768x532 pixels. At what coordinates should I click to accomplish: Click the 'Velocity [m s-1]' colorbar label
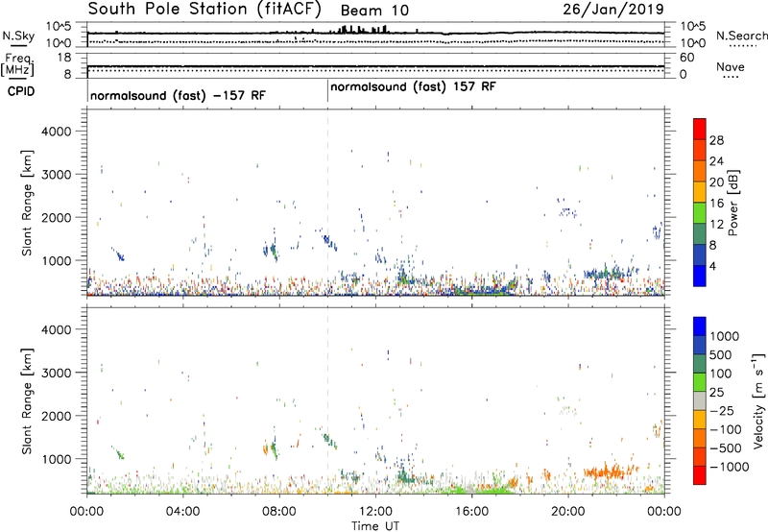pyautogui.click(x=758, y=400)
